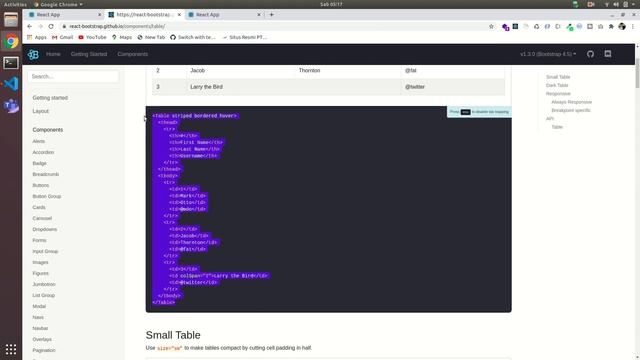Open Microsoft Teams from the dock
This screenshot has height=360, width=640.
(x=11, y=106)
